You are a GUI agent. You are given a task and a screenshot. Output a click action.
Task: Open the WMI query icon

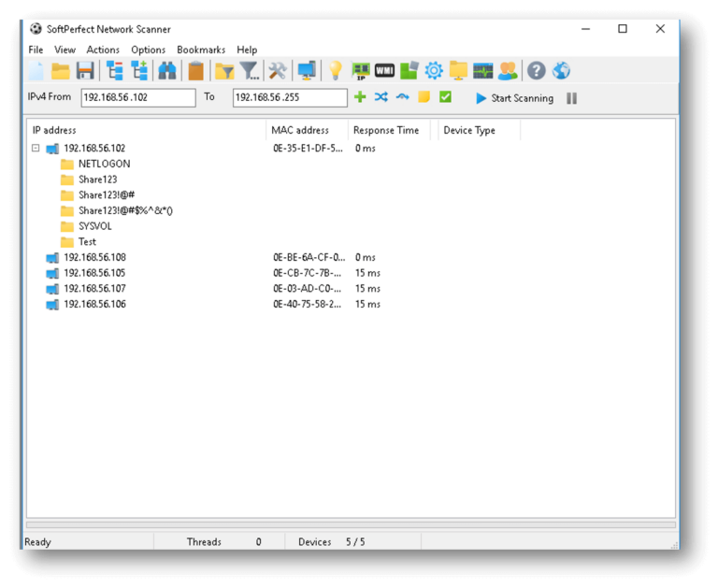pyautogui.click(x=384, y=70)
